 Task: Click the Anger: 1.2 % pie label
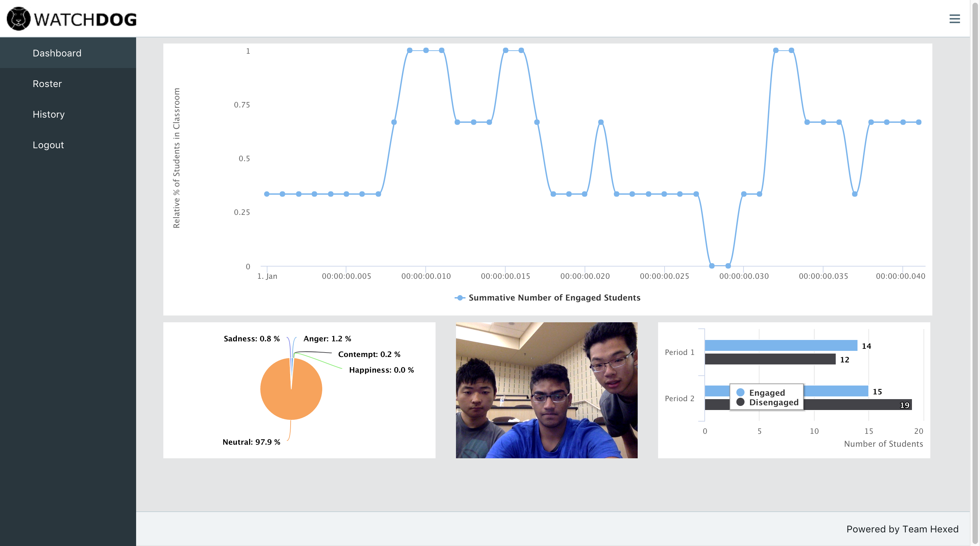tap(327, 338)
